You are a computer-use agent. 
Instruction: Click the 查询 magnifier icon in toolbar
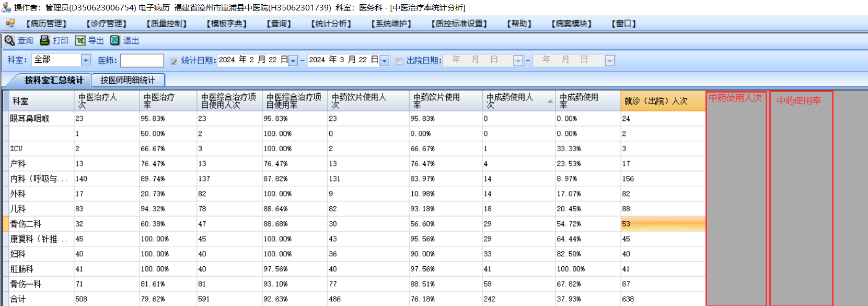click(9, 40)
